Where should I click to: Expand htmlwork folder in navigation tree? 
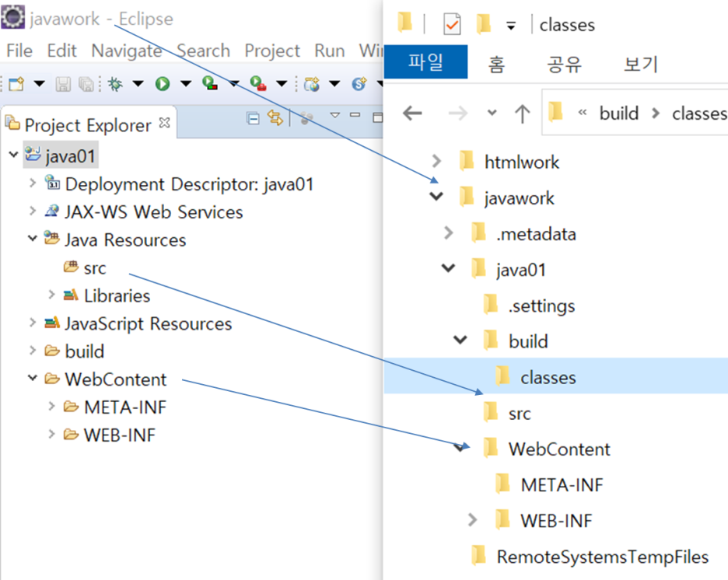point(436,161)
